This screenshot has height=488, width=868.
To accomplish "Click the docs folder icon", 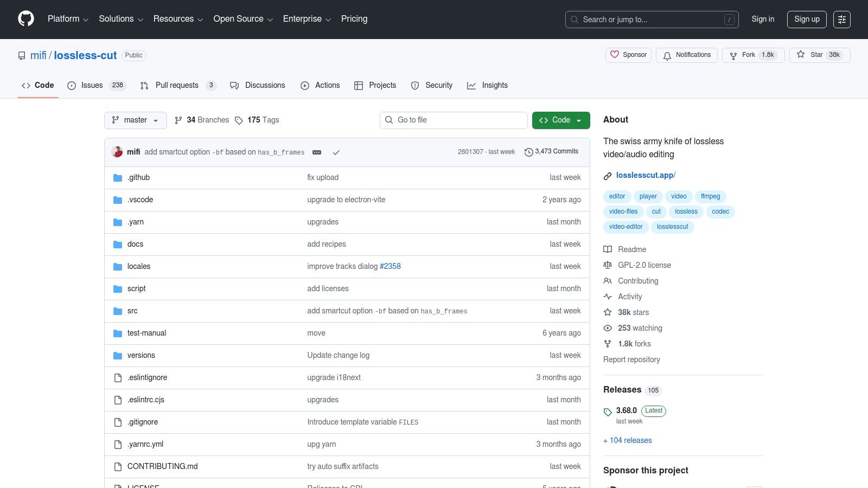I will pos(118,245).
